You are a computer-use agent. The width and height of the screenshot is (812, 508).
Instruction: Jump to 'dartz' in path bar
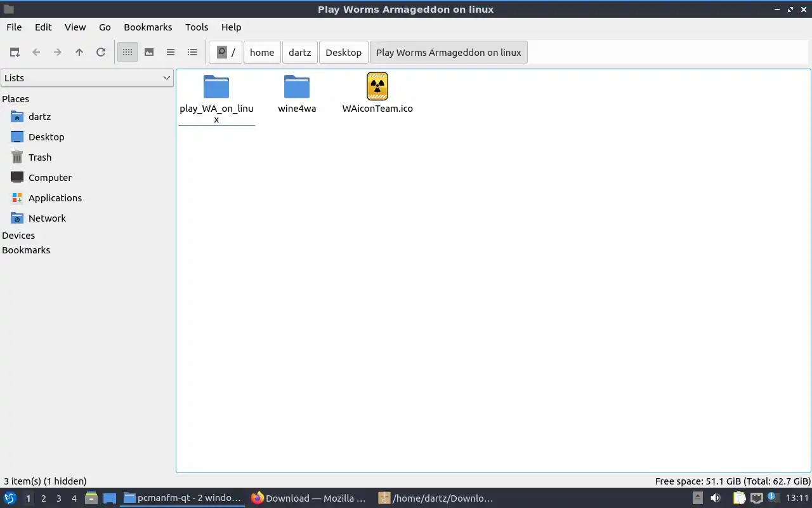300,52
